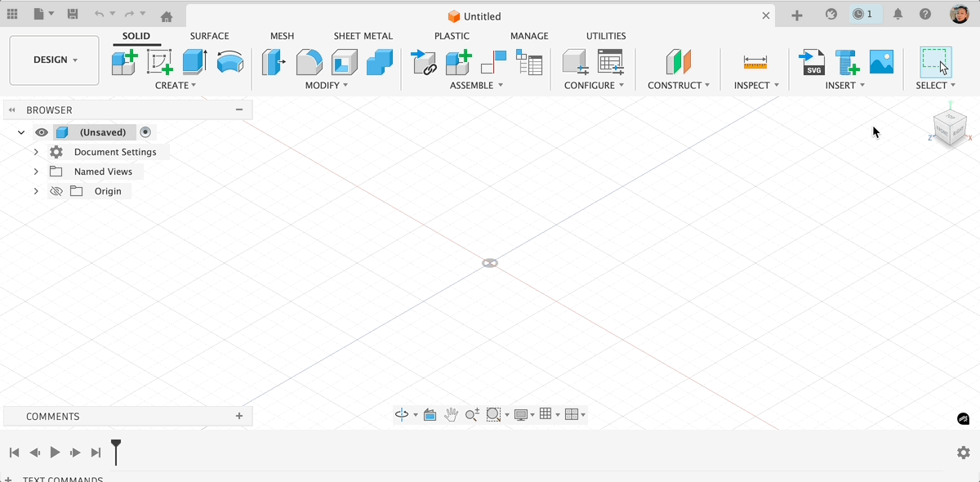Click the ViewCube to orient view
Image resolution: width=980 pixels, height=482 pixels.
(x=950, y=128)
